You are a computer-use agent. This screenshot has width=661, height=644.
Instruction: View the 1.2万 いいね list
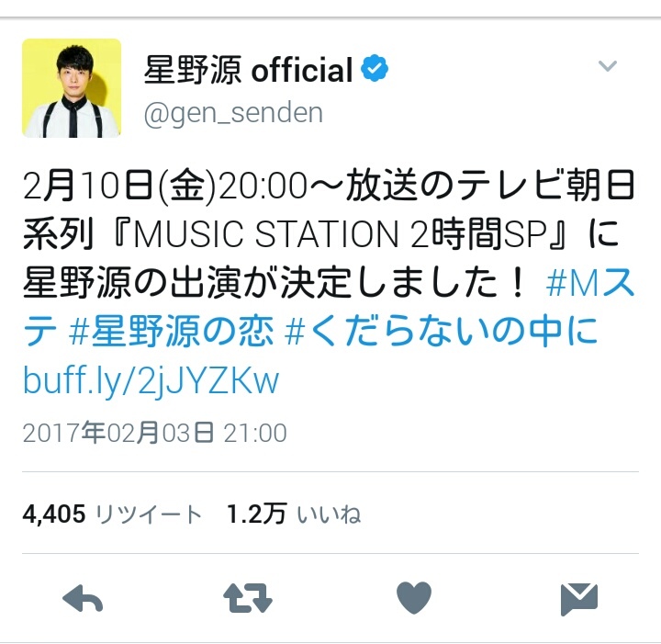tap(294, 514)
